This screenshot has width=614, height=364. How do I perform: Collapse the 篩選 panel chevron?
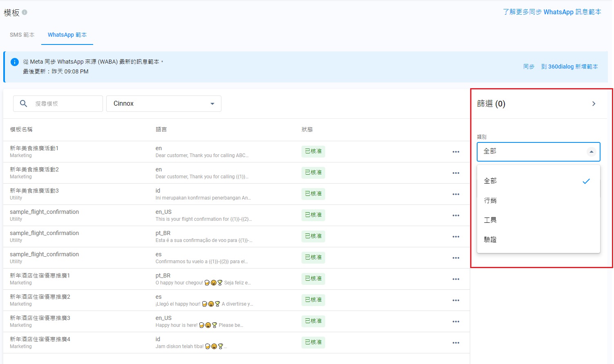click(x=594, y=104)
